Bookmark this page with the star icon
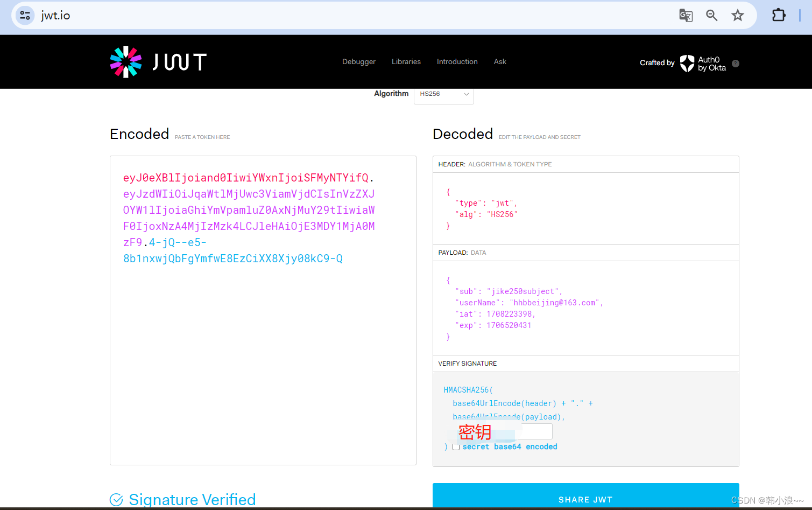 click(737, 15)
